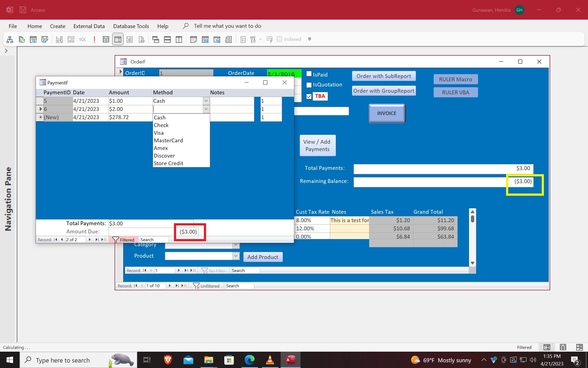Open the Method dropdown for the payment record

[x=206, y=109]
